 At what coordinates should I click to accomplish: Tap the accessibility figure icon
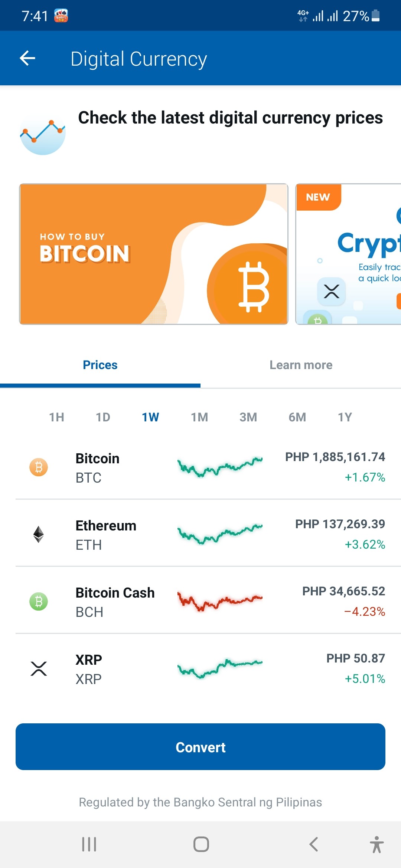376,844
